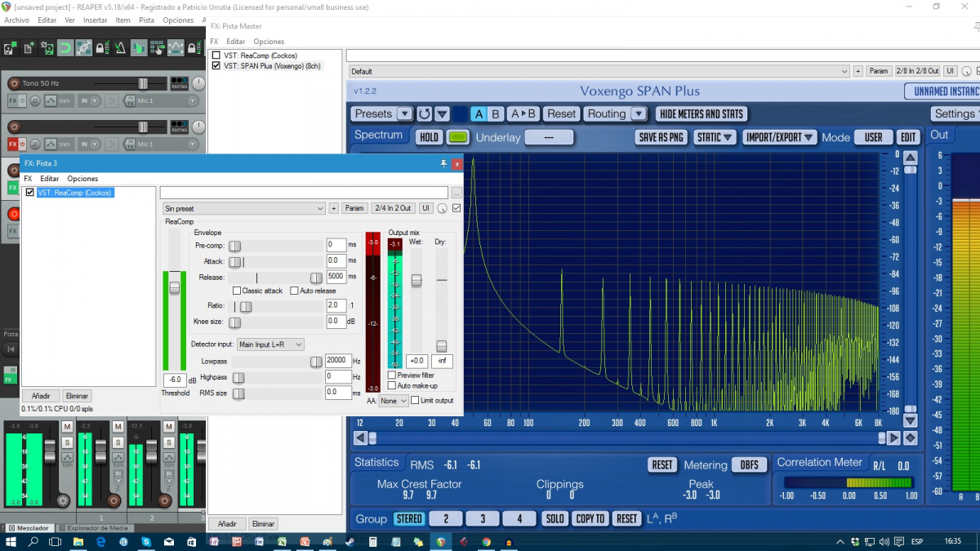The image size is (980, 551).
Task: Open routing for Tono 50 Hz track
Action: click(179, 83)
